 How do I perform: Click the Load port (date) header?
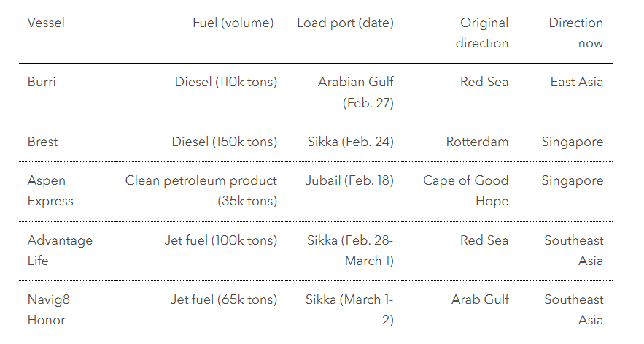[x=345, y=23]
